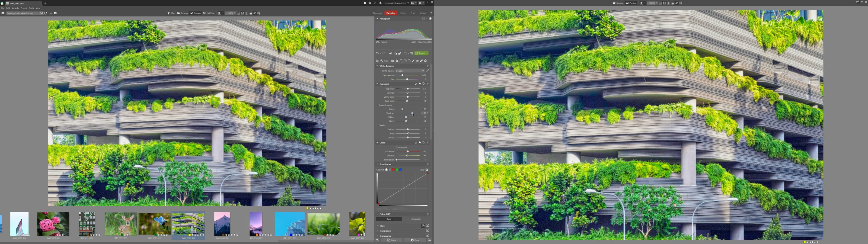Toggle the Exposure adjustments checkbox
Viewport: 868px width, 244px height.
tap(416, 84)
